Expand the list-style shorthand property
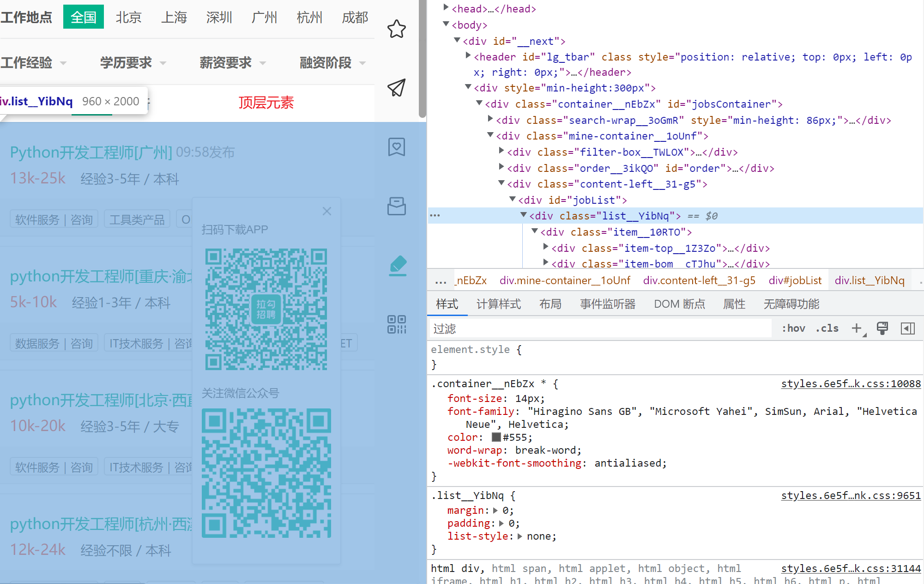 point(519,536)
